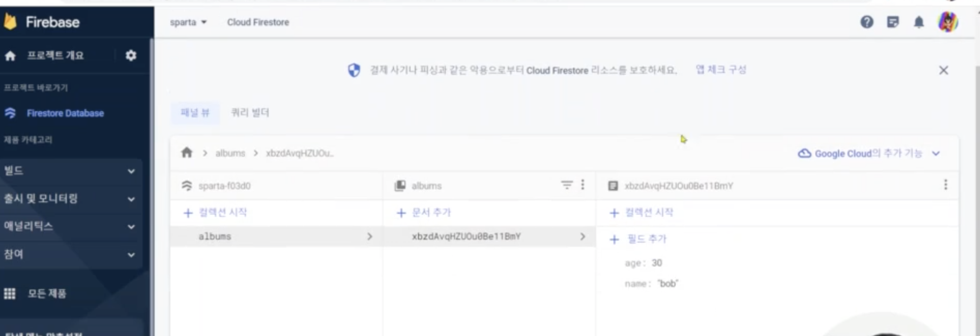The image size is (980, 336).
Task: Click 문서 추가 button
Action: 424,213
